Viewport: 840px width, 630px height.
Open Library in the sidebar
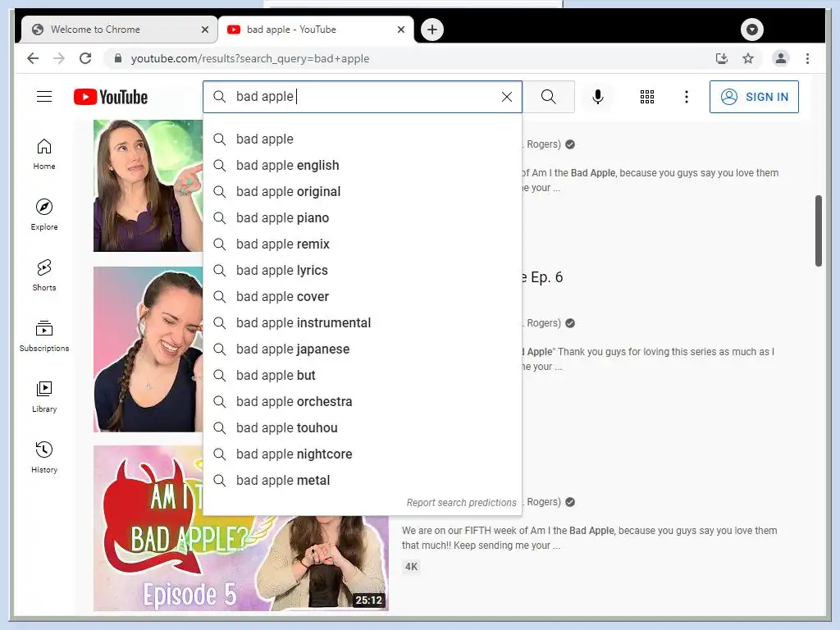point(44,396)
